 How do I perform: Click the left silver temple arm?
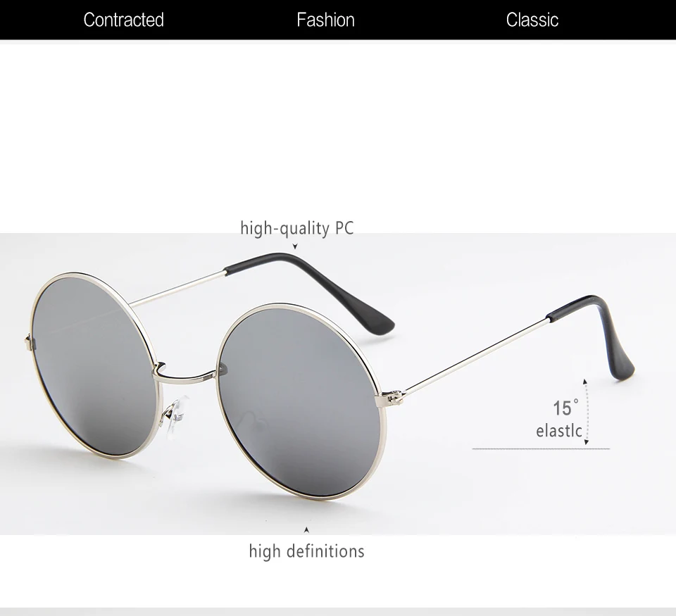177,289
